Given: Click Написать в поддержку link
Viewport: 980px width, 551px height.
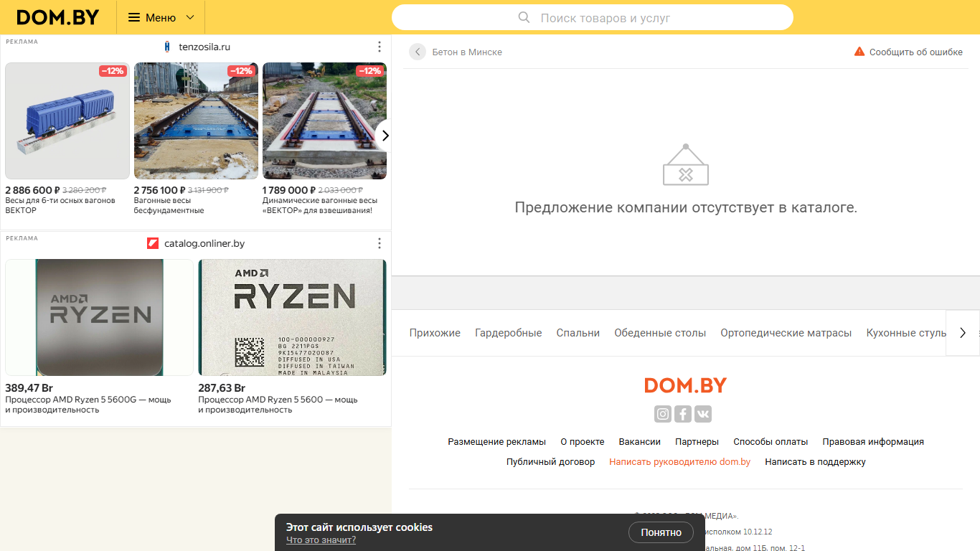Looking at the screenshot, I should coord(815,462).
